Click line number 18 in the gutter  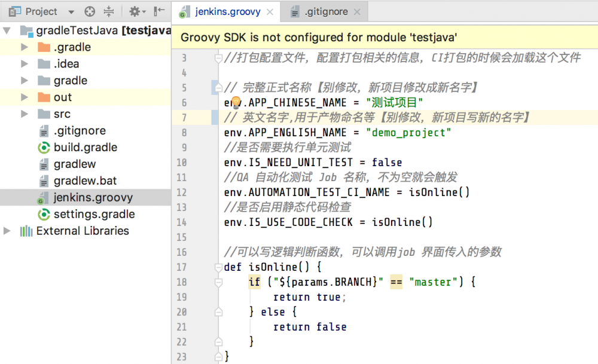[x=182, y=282]
